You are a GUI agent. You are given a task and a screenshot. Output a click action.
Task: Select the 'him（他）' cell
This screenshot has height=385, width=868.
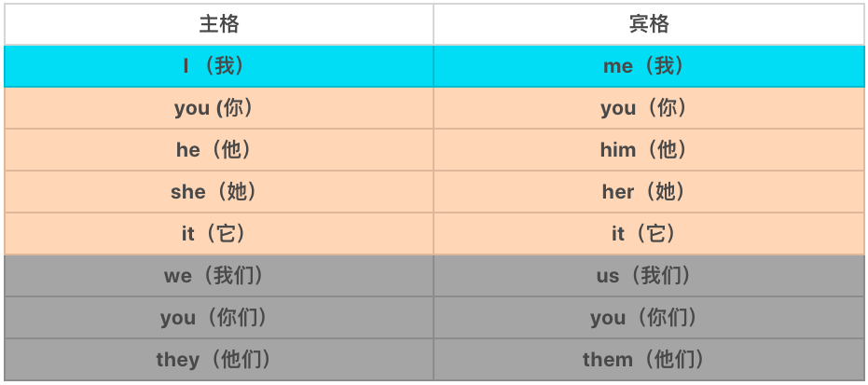(649, 150)
